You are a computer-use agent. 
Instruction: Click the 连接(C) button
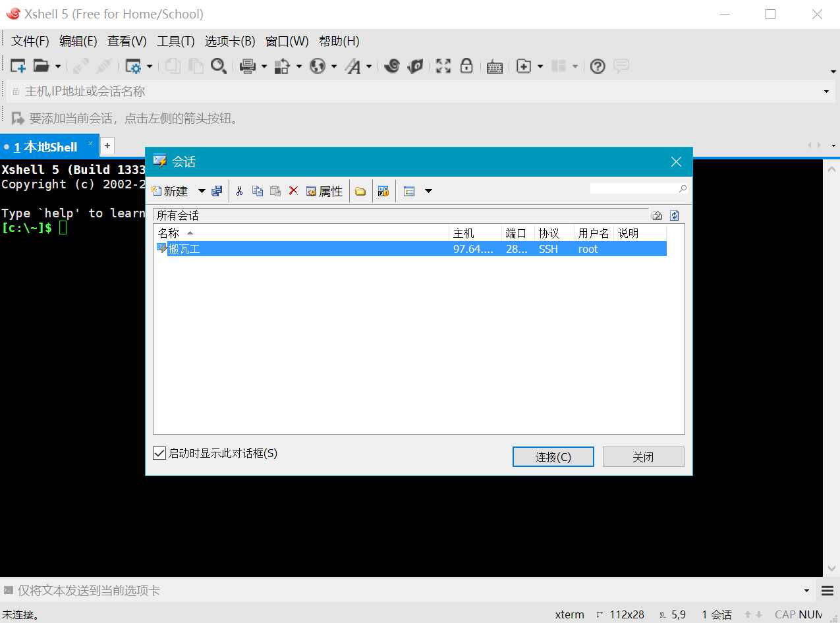pos(553,457)
